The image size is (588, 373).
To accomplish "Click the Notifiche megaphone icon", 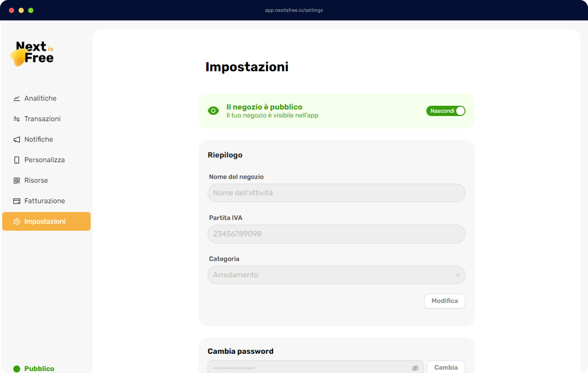I will pos(16,139).
